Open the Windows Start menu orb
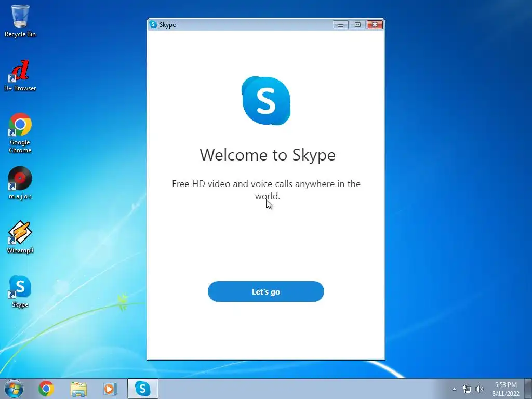This screenshot has width=532, height=399. [x=14, y=389]
